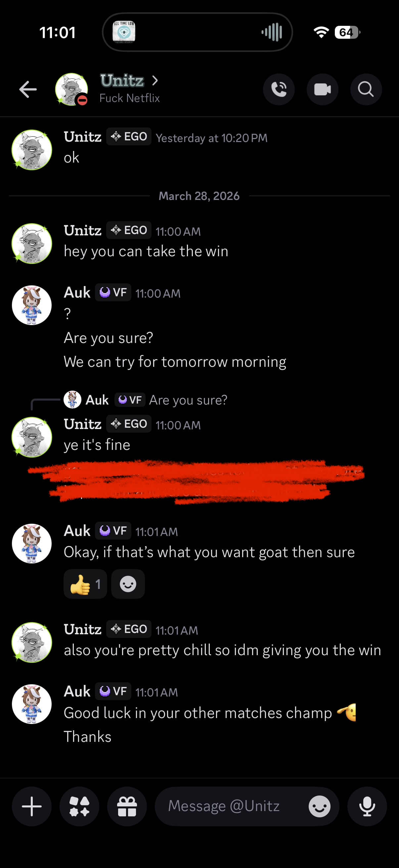Tap the now-playing music island
The height and width of the screenshot is (868, 399).
(197, 32)
